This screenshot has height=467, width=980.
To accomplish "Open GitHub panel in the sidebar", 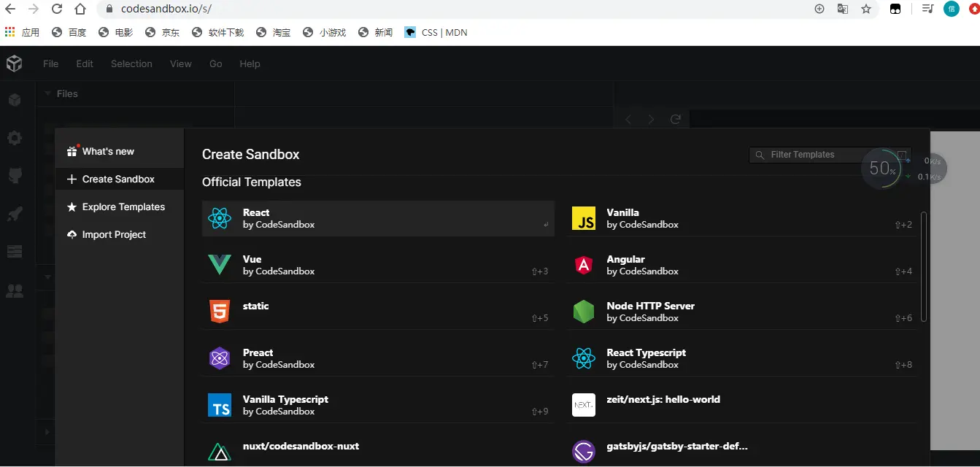I will pyautogui.click(x=15, y=175).
